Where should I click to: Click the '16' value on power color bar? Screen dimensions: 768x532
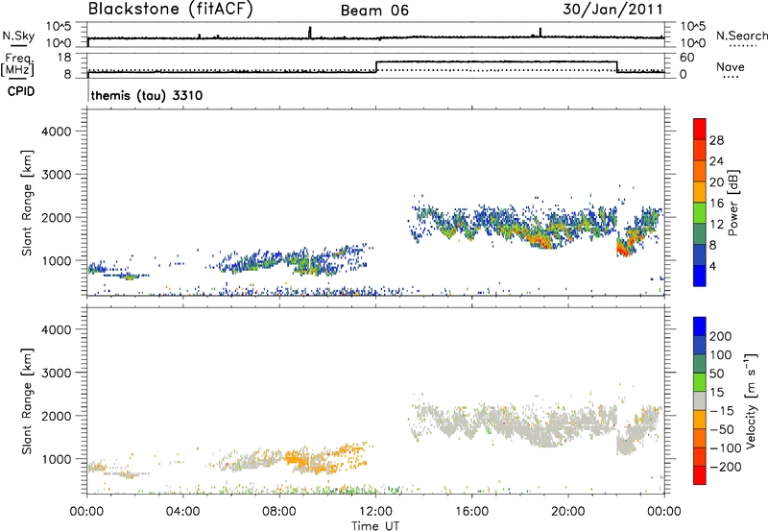click(x=716, y=204)
